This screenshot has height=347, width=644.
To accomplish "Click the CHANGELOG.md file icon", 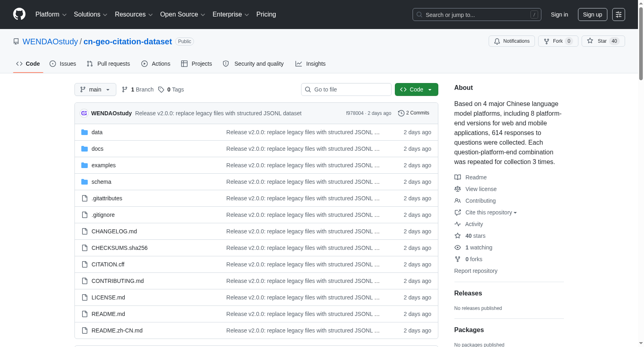I will pyautogui.click(x=85, y=231).
